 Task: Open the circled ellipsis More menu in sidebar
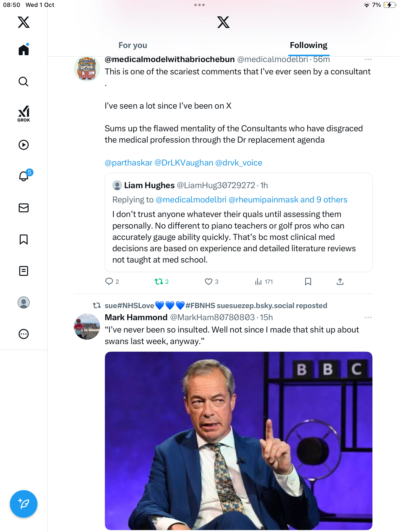pos(24,334)
